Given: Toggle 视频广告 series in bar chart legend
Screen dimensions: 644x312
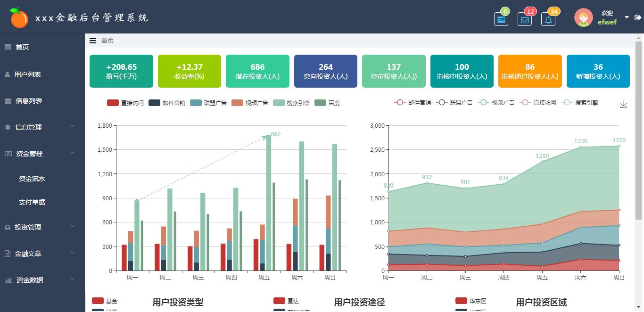Looking at the screenshot, I should [250, 103].
